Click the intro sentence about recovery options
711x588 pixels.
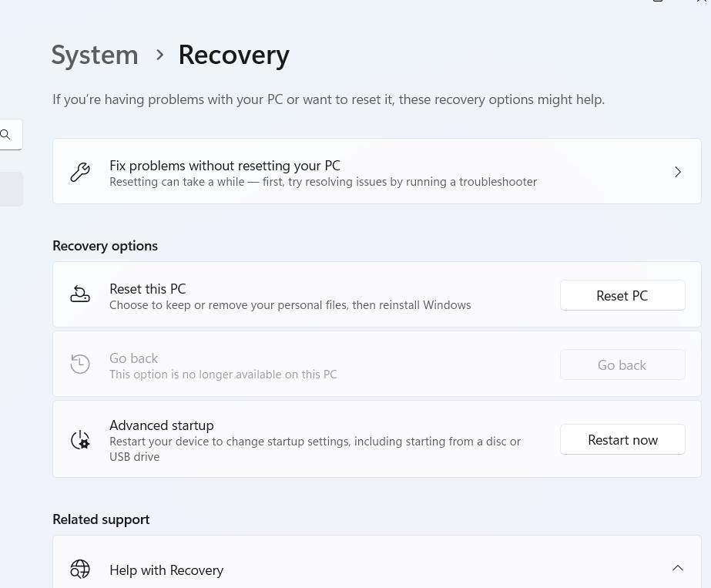328,99
